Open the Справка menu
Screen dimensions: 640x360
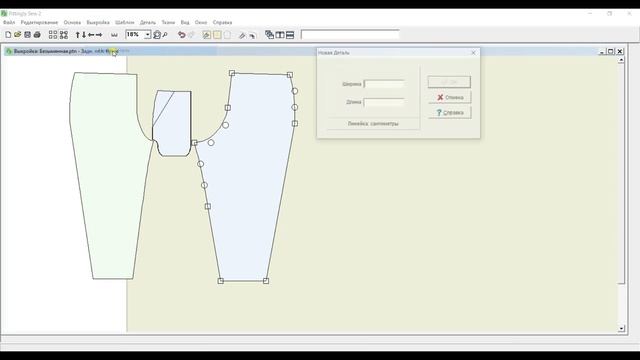tap(222, 22)
